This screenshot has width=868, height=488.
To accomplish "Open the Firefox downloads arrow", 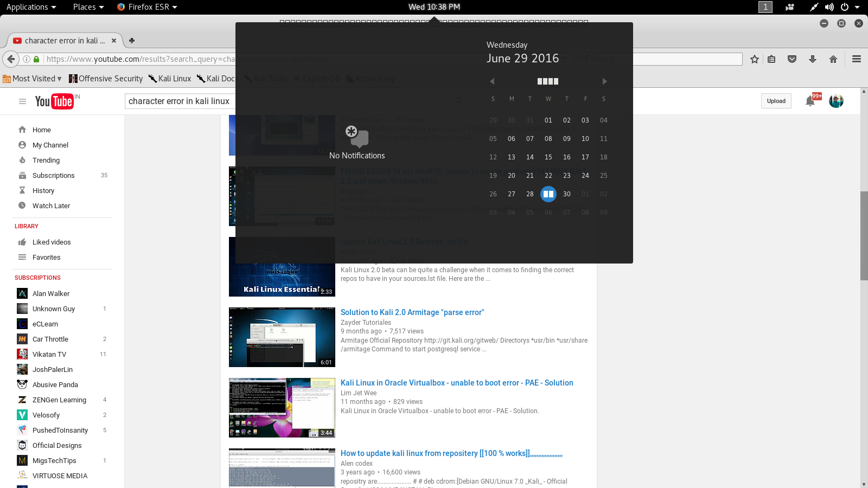I will [x=813, y=59].
